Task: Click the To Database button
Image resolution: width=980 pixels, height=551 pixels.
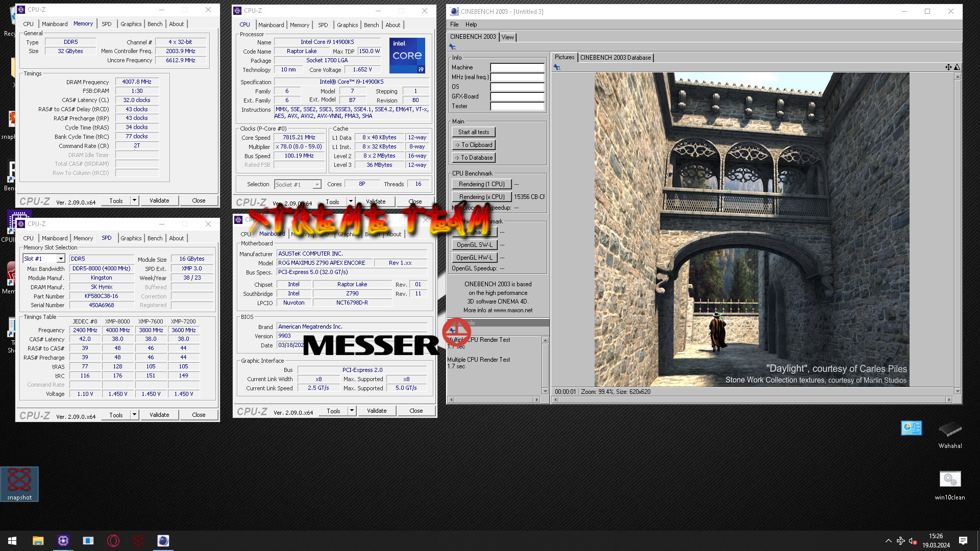Action: 473,158
